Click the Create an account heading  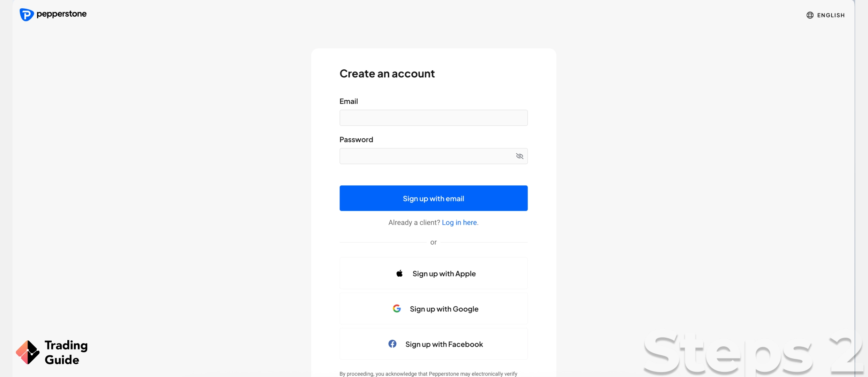coord(387,74)
